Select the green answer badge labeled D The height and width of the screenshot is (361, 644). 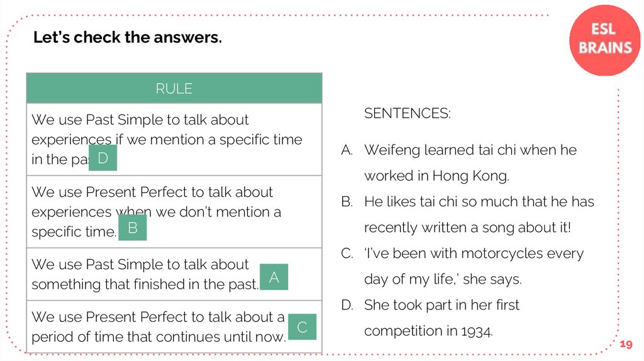(x=103, y=158)
